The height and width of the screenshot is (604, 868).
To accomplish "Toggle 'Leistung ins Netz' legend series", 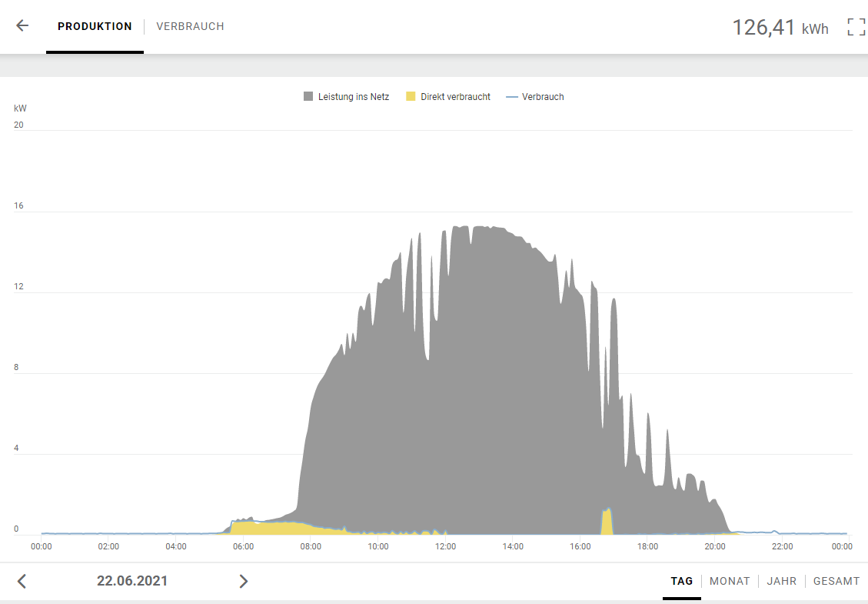I will [x=347, y=96].
